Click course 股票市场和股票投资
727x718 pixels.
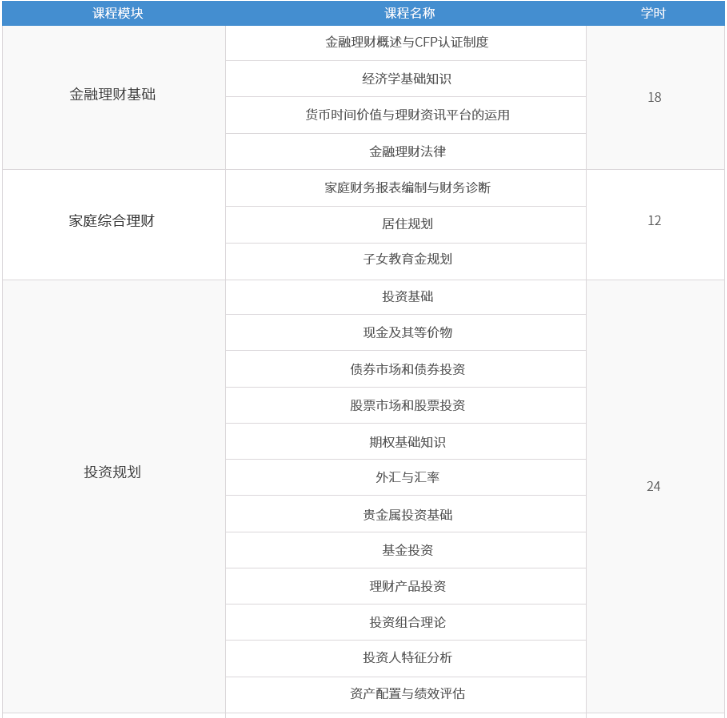(x=407, y=405)
